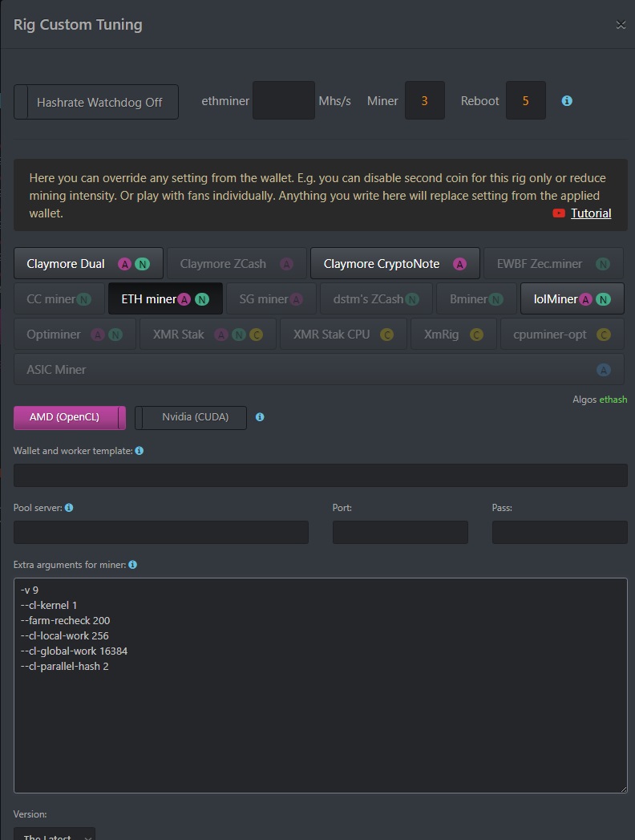Image resolution: width=635 pixels, height=840 pixels.
Task: Click the CPU badge on cpuminer-opt
Action: (x=604, y=335)
